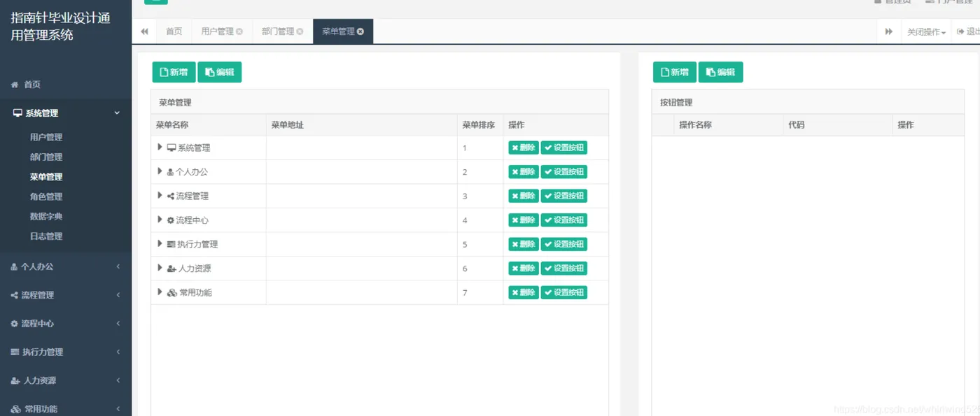Viewport: 980px width, 416px height.
Task: Click 设置按钮 for the 系统管理 row
Action: pos(563,148)
